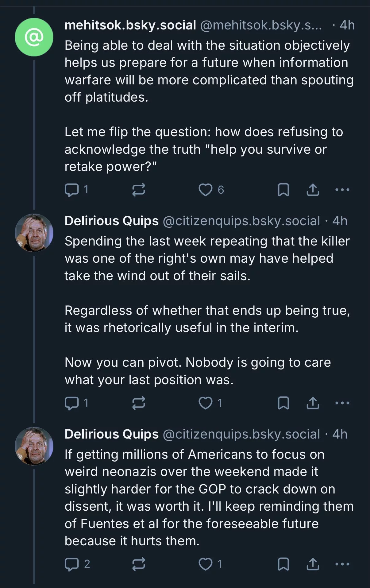Open @citizenquips.bsky.social handle on last post

[x=241, y=434]
